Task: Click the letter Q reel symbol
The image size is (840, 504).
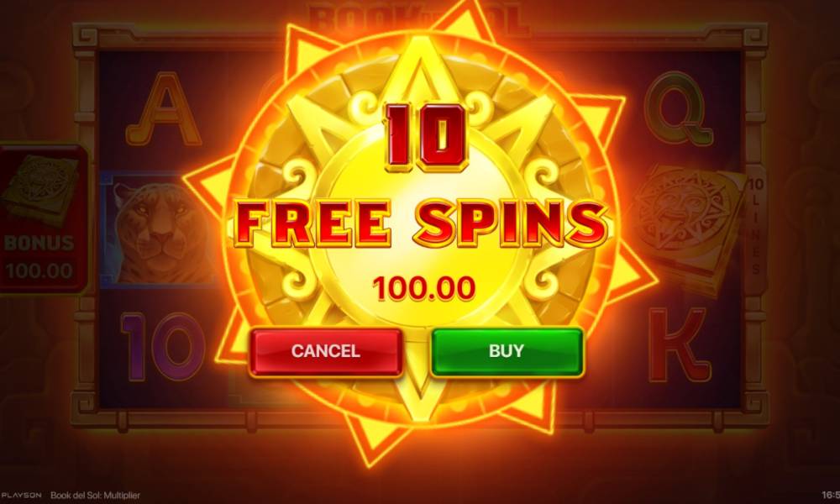Action: [x=679, y=110]
